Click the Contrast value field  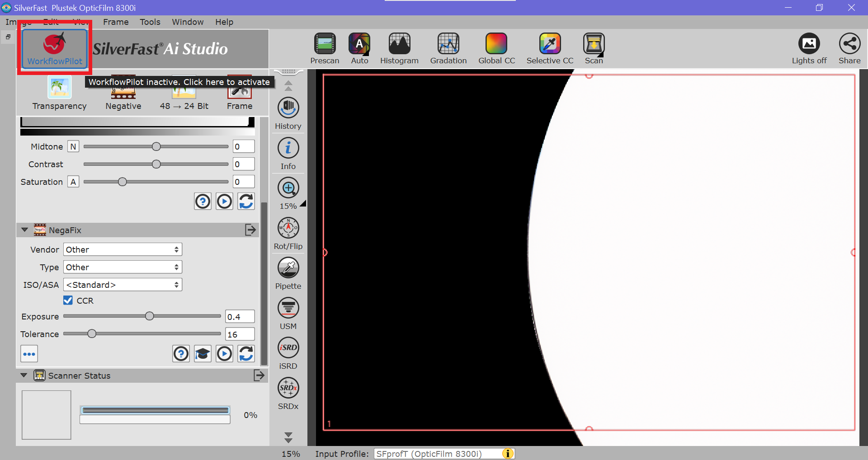point(244,164)
